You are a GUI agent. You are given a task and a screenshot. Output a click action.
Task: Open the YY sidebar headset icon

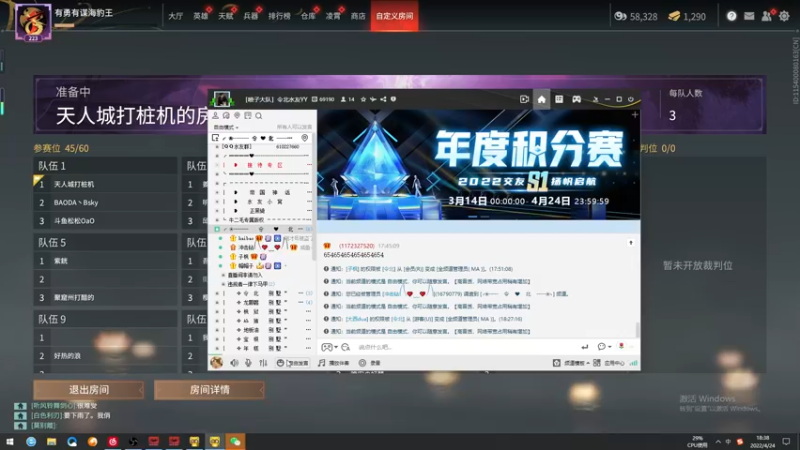tap(226, 116)
